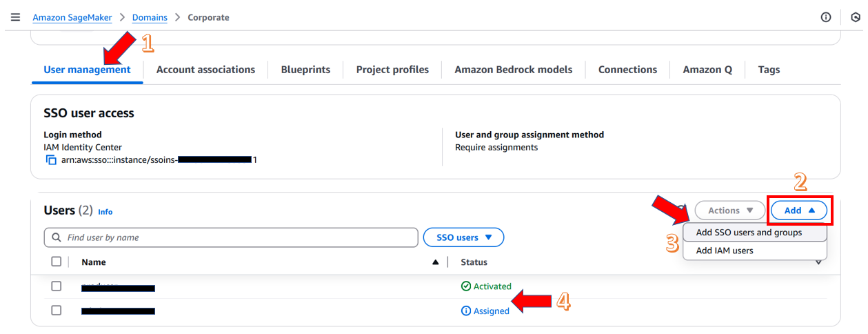
Task: Go to Amazon SageMaker breadcrumb link
Action: (x=74, y=17)
